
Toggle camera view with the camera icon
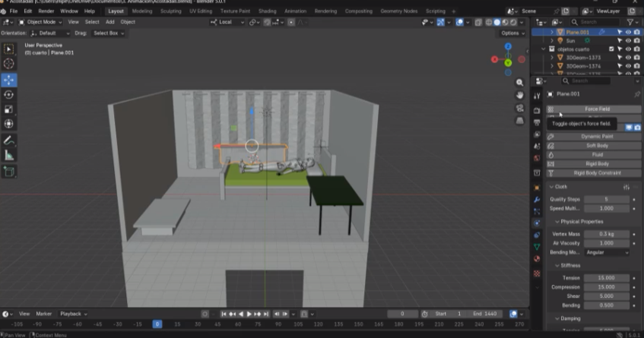coord(520,108)
